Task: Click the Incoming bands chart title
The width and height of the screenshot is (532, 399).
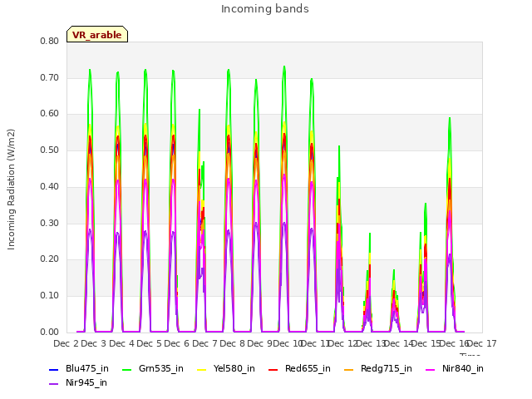Action: pyautogui.click(x=265, y=9)
